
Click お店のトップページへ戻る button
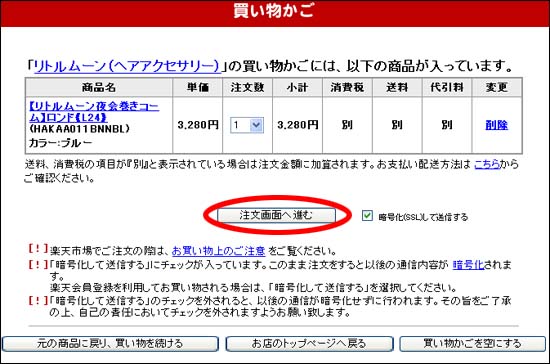pos(309,344)
